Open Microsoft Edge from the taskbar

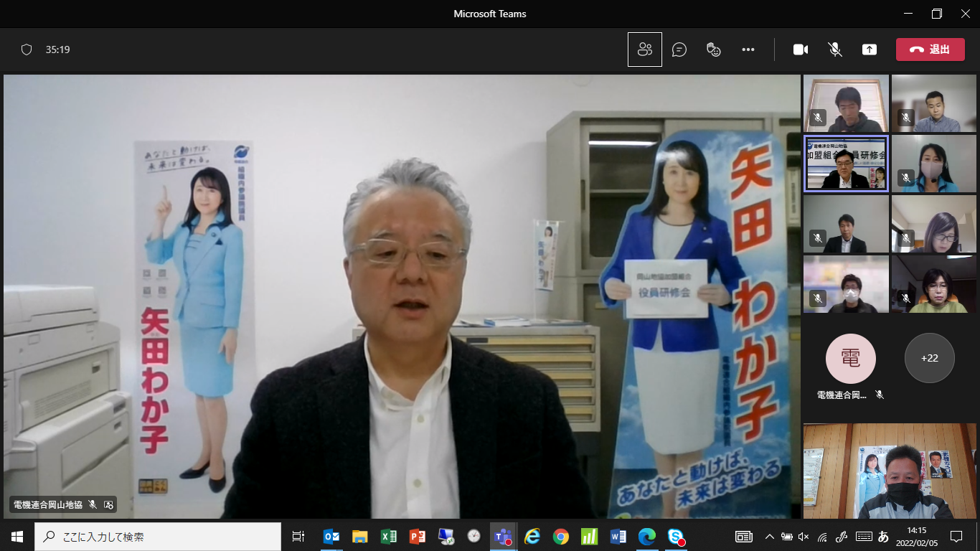tap(646, 536)
